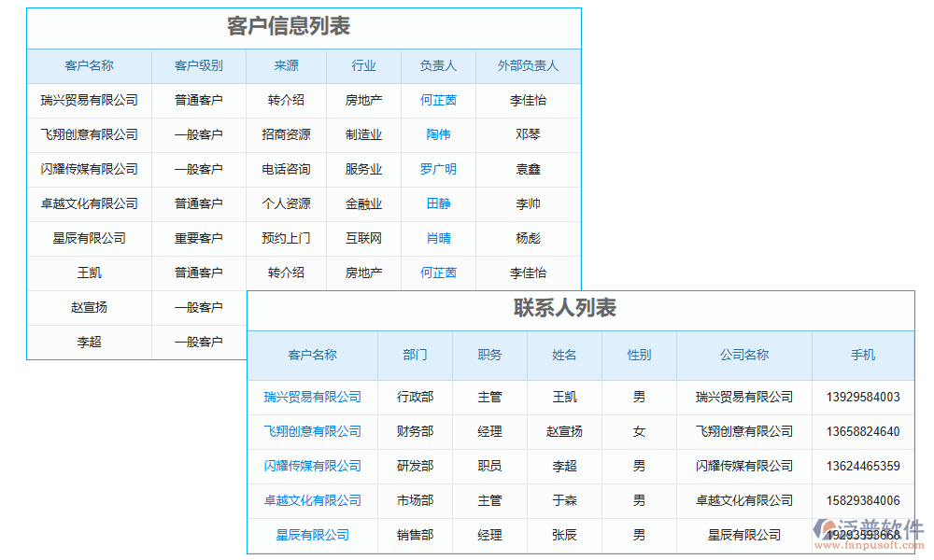
Task: Click the 闪耀传媒有限公司 customer link
Action: coord(313,466)
